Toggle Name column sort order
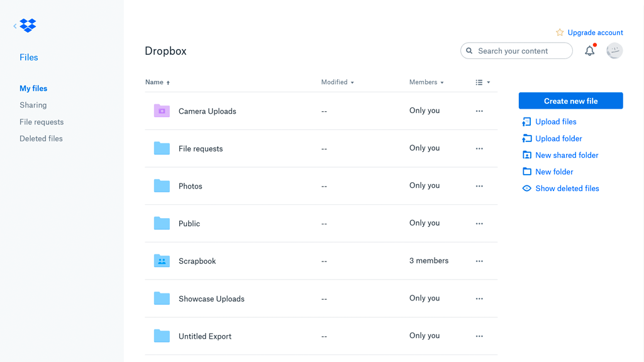Viewport: 644px width, 362px height. coord(157,82)
